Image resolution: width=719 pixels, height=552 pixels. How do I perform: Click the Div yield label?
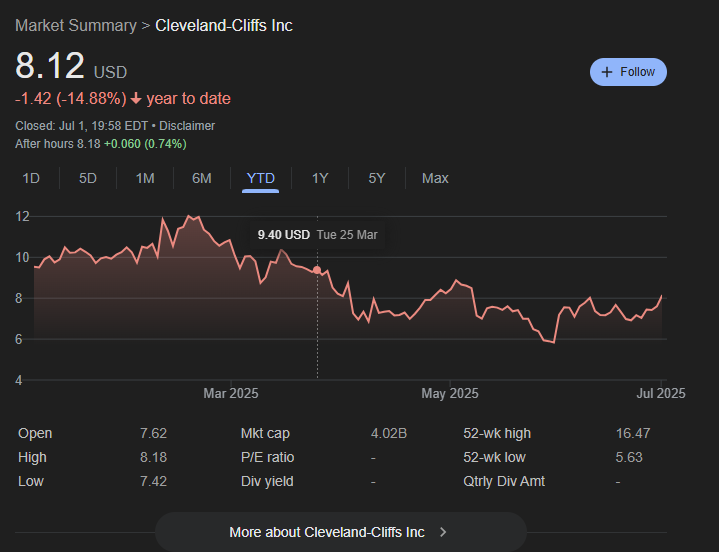pos(267,481)
